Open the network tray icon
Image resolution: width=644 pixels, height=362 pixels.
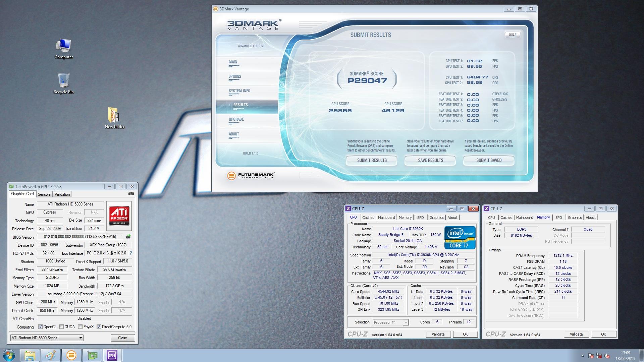point(599,356)
